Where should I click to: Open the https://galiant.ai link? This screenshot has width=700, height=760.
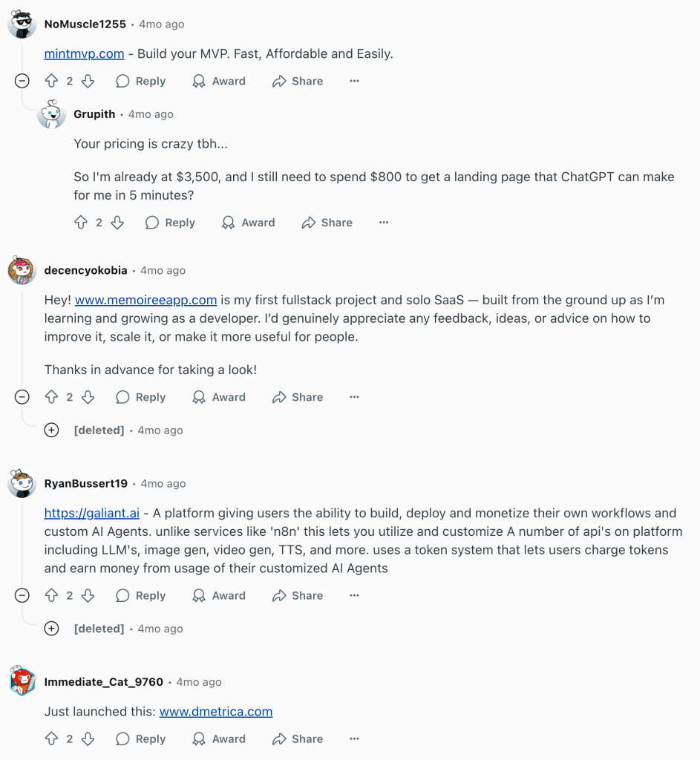(92, 513)
